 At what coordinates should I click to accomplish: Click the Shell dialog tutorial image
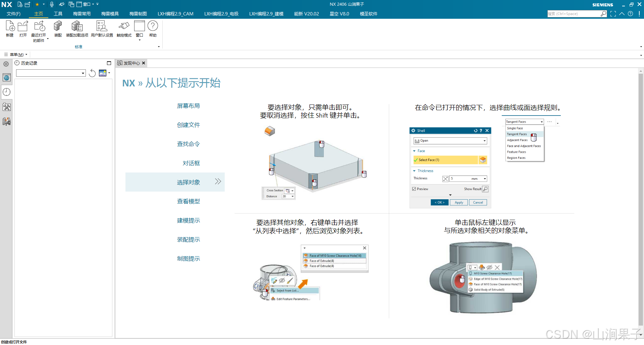coord(450,168)
